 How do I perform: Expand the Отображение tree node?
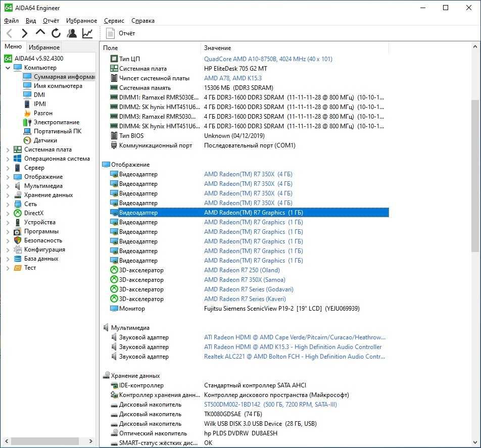[x=8, y=177]
